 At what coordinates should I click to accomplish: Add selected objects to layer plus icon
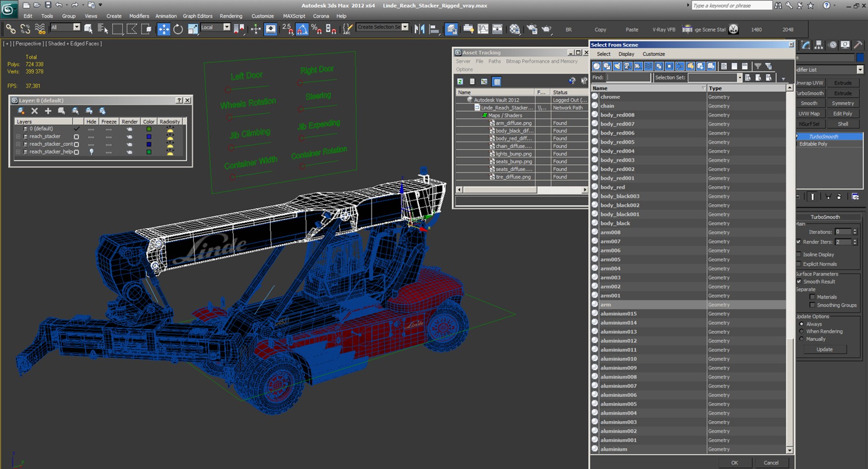[x=48, y=111]
